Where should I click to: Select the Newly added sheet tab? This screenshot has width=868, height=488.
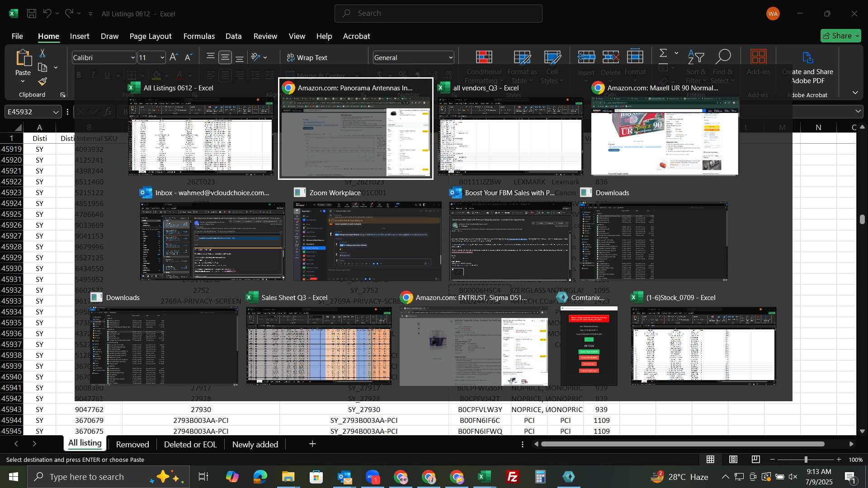coord(255,444)
